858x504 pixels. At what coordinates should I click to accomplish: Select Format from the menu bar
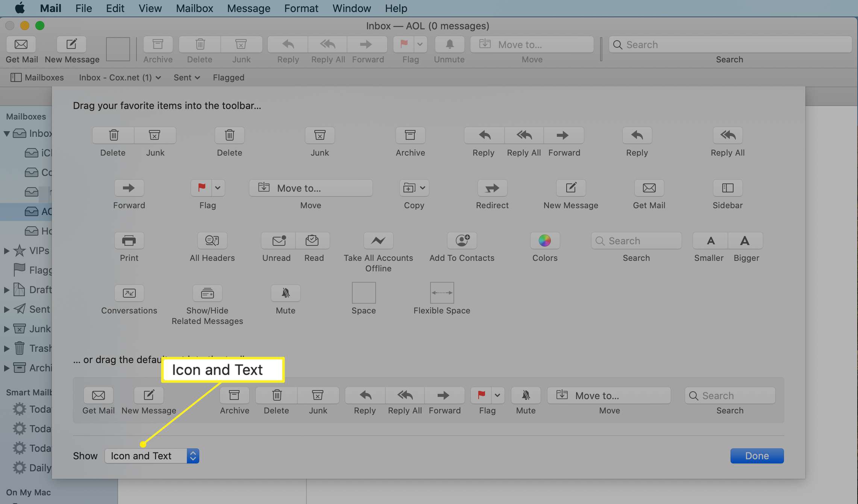(301, 8)
